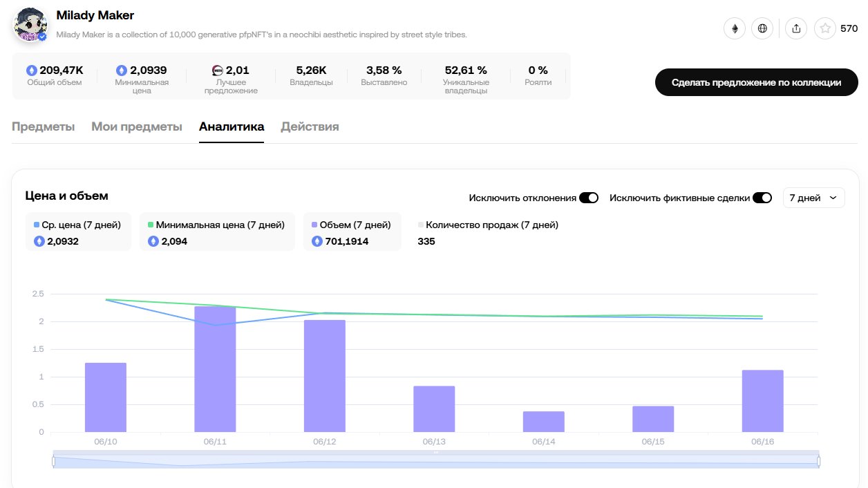Click Ethereum icon beside 2,0932 average price
The width and height of the screenshot is (868, 488).
pos(39,241)
